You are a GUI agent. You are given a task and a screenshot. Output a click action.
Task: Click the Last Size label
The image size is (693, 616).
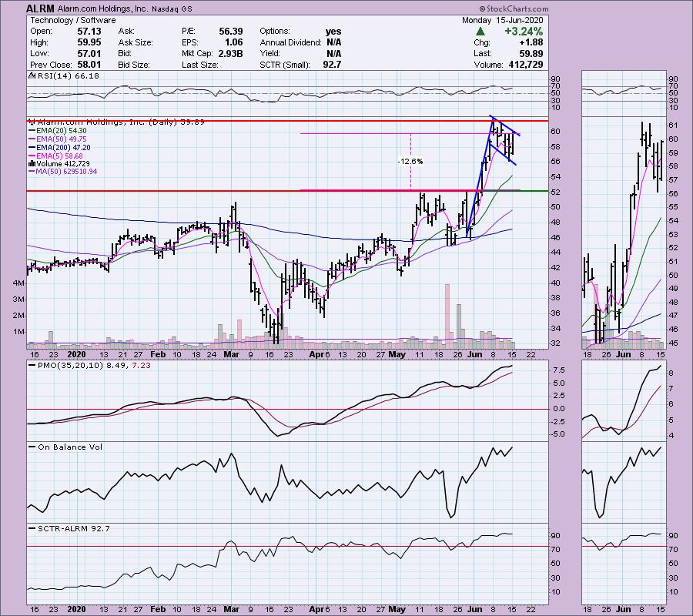200,65
